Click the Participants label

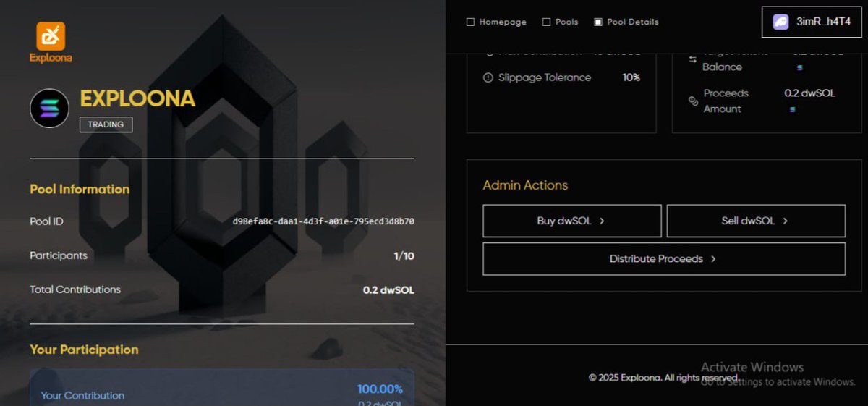[x=59, y=255]
